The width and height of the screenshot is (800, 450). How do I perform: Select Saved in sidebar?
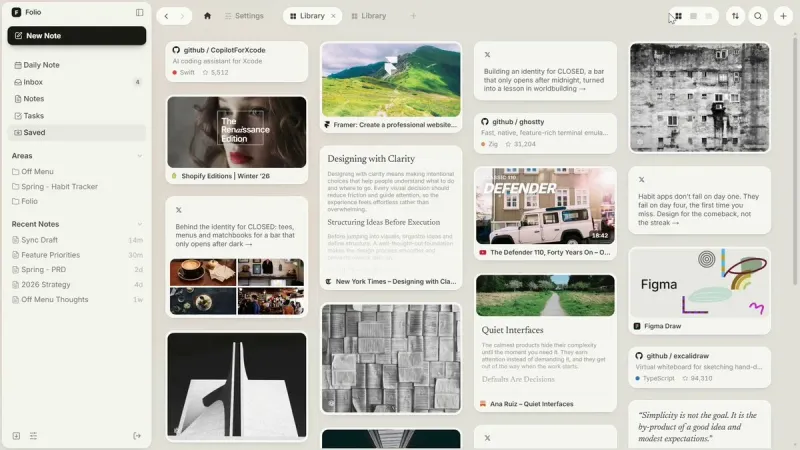[77, 133]
